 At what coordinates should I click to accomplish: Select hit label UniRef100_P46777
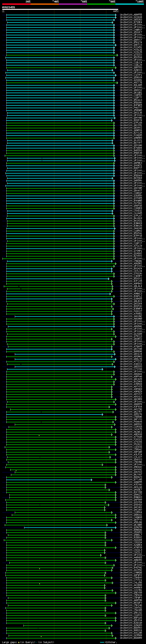tap(131, 108)
